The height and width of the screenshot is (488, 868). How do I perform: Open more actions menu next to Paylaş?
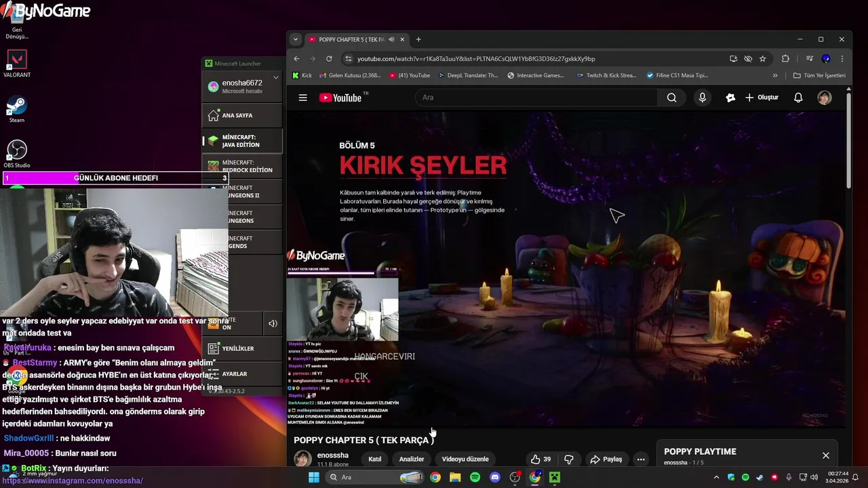coord(641,459)
